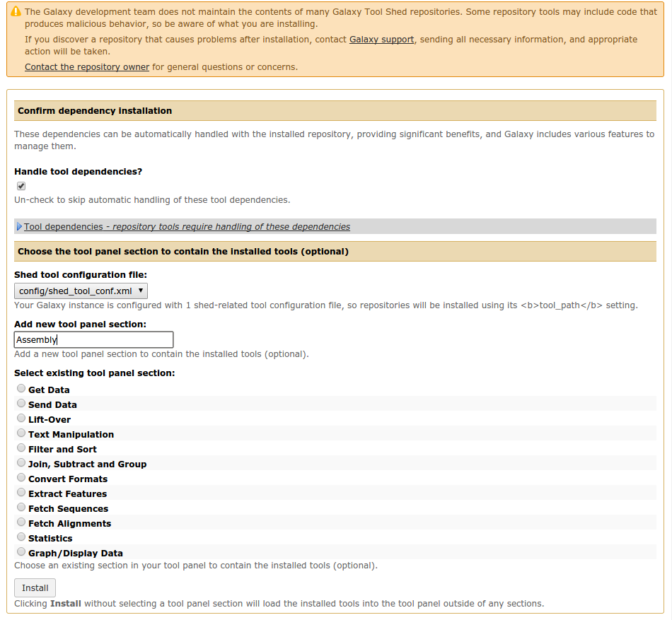Select the Get Data radio button
This screenshot has height=620, width=672.
click(x=21, y=389)
